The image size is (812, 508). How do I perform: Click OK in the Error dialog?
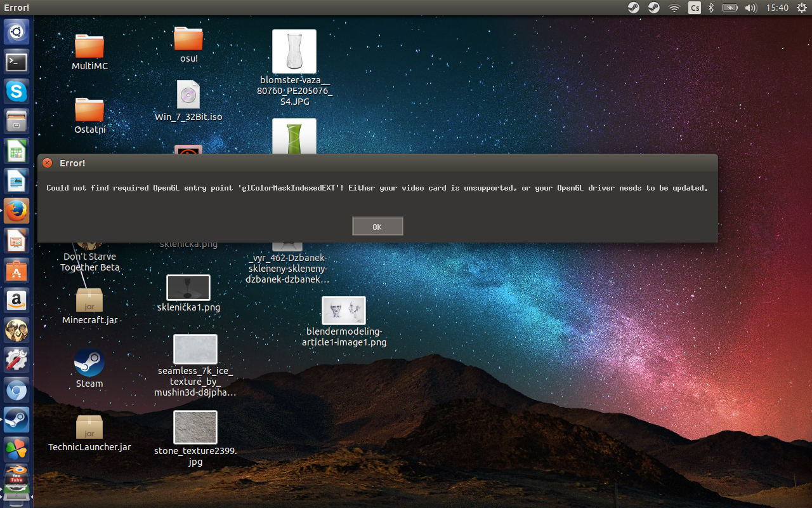(377, 227)
